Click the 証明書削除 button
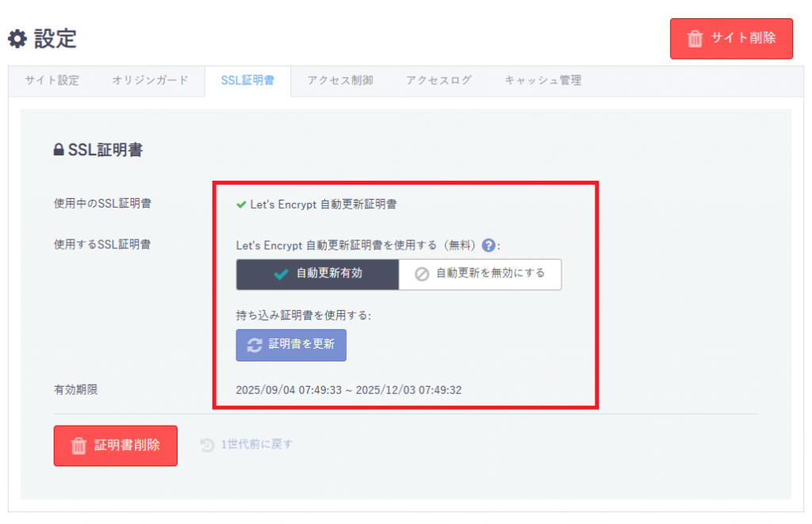The width and height of the screenshot is (812, 524). (x=116, y=446)
